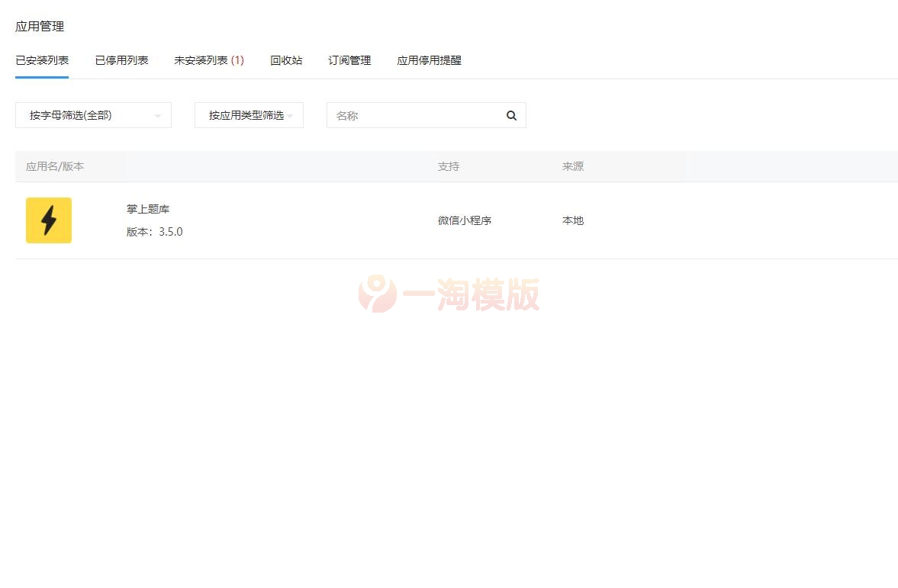This screenshot has height=588, width=898.
Task: Click the 名称 search input field
Action: (x=412, y=115)
